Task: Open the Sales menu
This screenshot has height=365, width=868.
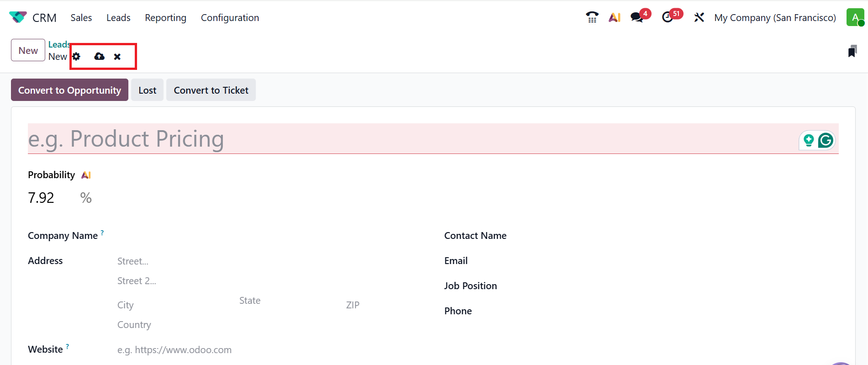Action: click(x=81, y=17)
